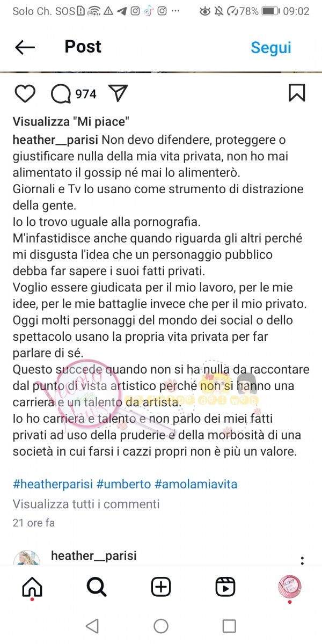The width and height of the screenshot is (322, 644).
Task: Expand Visualizza tutti i commenti
Action: tap(86, 504)
